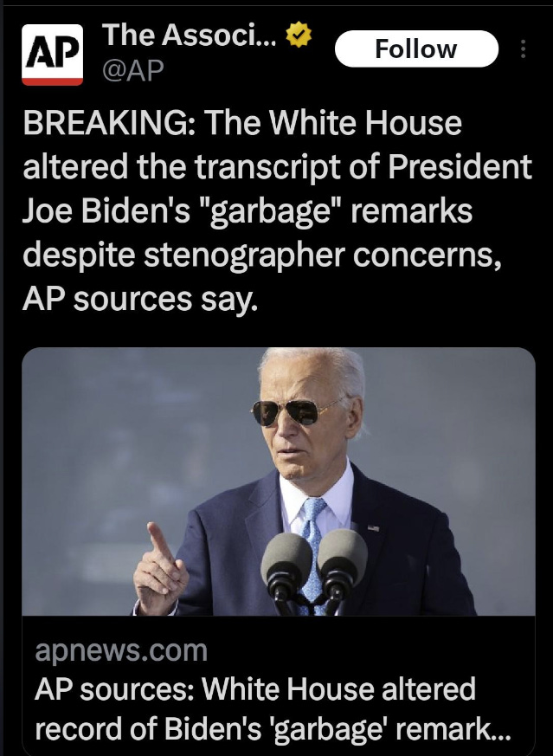Select the BREAKING tweet text body
This screenshot has height=756, width=553.
[x=277, y=210]
